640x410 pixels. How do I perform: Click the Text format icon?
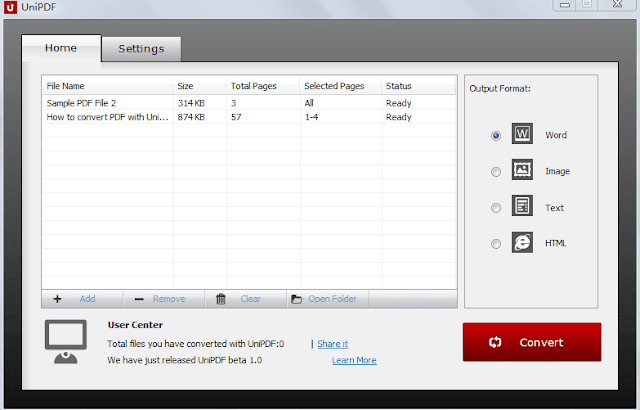pos(523,207)
